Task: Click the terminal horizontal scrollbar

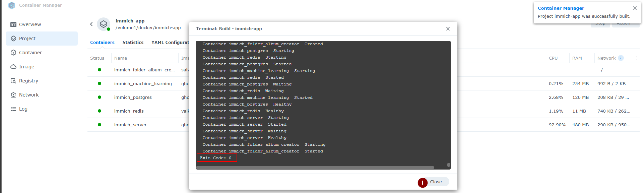Action: [x=315, y=167]
